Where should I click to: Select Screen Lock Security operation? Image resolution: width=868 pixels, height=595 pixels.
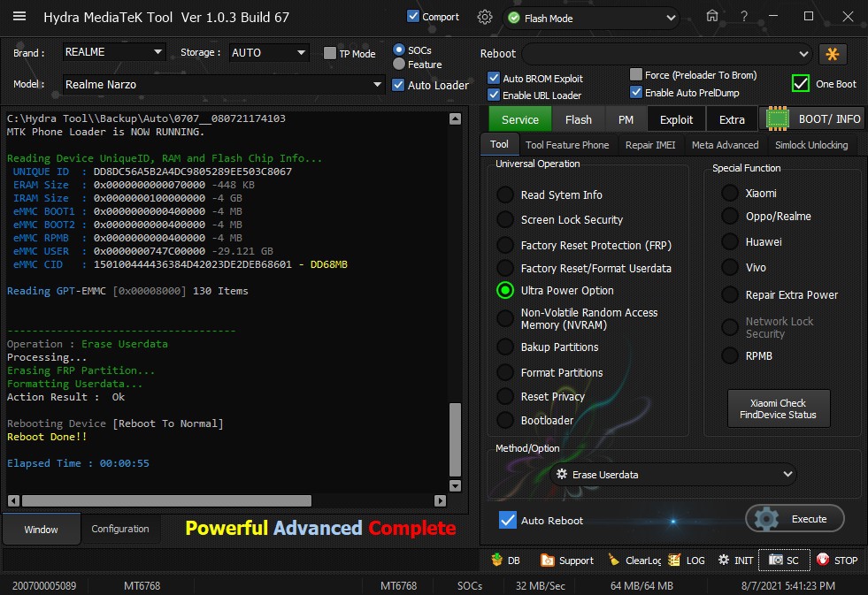tap(505, 219)
